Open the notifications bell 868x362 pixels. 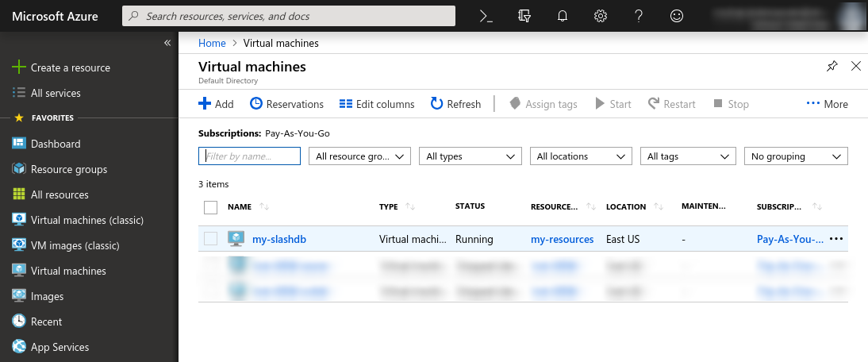pos(562,16)
